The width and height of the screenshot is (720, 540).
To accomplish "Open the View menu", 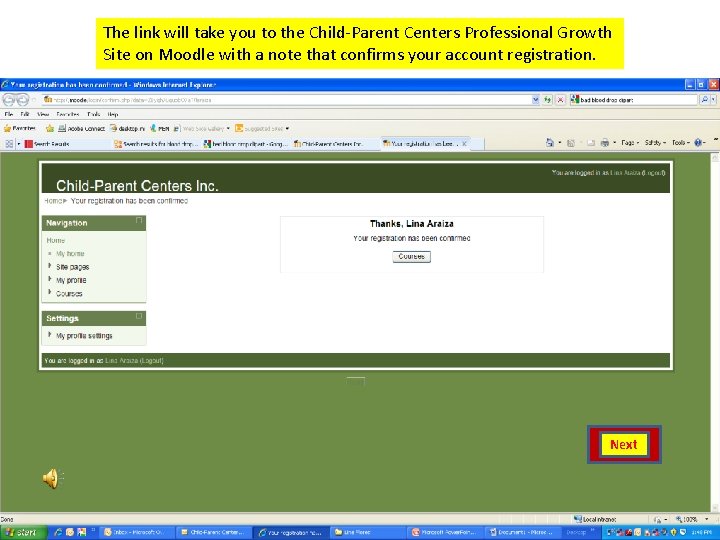I will point(43,114).
